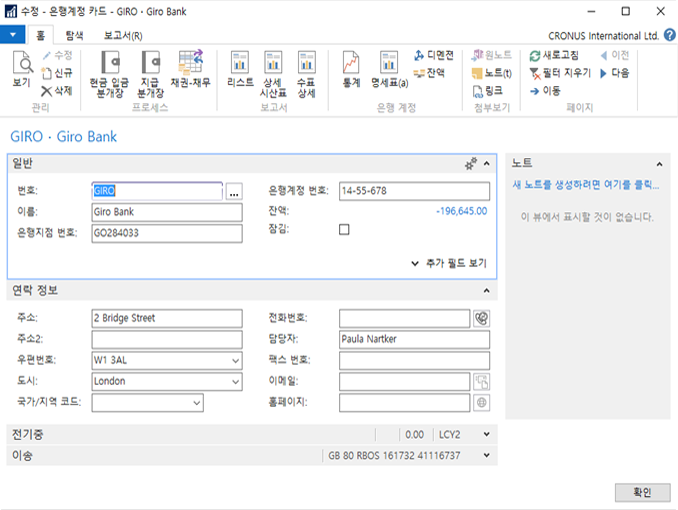Click the 보기 (View) ribbon icon
This screenshot has height=510, width=678.
point(22,69)
